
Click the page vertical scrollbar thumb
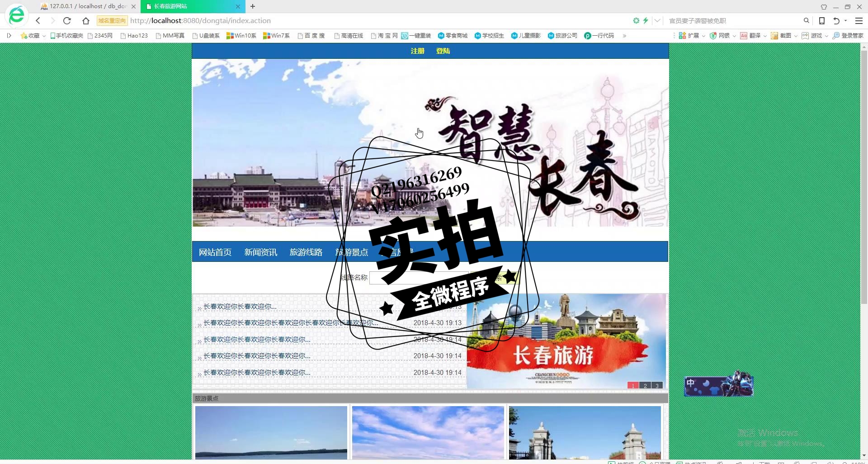[864, 176]
